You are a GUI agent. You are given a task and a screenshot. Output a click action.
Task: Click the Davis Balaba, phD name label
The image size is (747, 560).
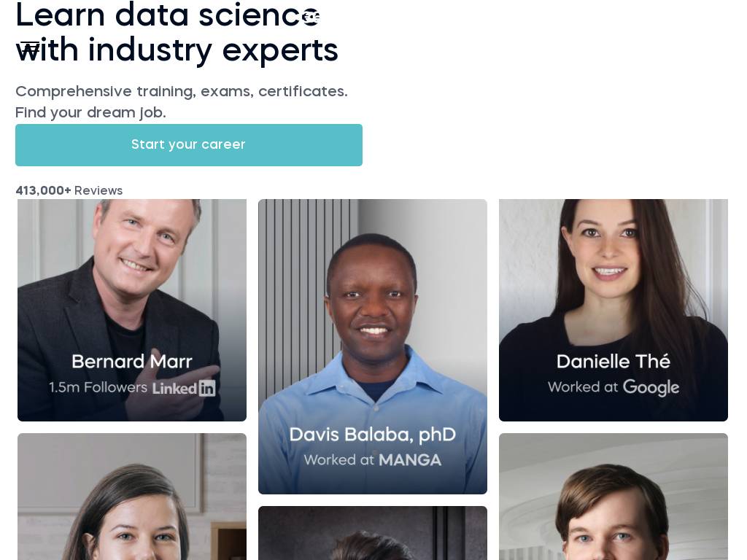click(x=373, y=435)
